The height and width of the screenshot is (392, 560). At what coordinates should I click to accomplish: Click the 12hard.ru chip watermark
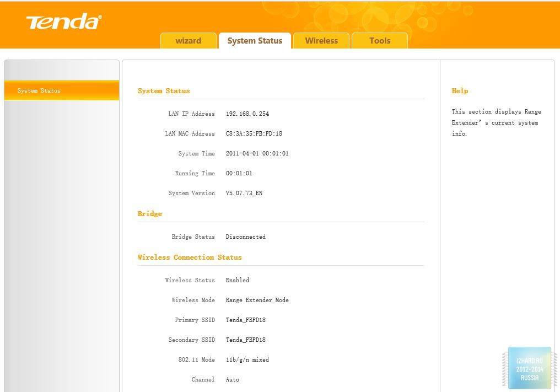529,368
